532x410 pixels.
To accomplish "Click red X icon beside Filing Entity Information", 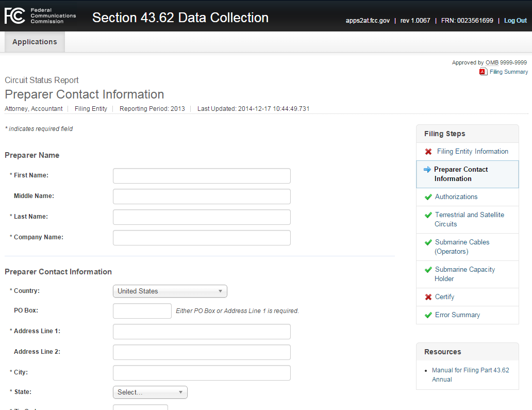I will tap(428, 152).
